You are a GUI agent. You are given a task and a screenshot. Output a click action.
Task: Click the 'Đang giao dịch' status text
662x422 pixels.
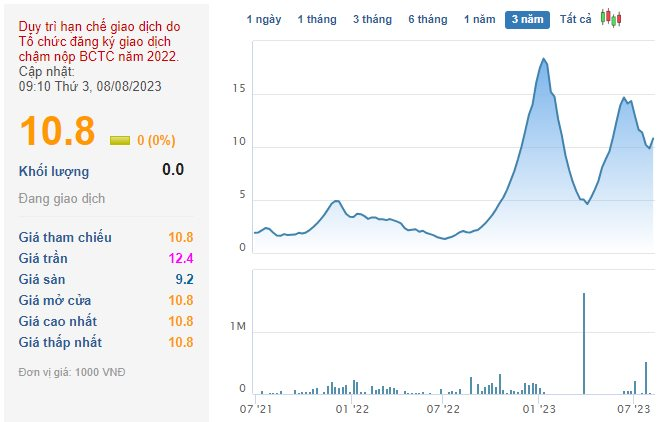click(62, 198)
